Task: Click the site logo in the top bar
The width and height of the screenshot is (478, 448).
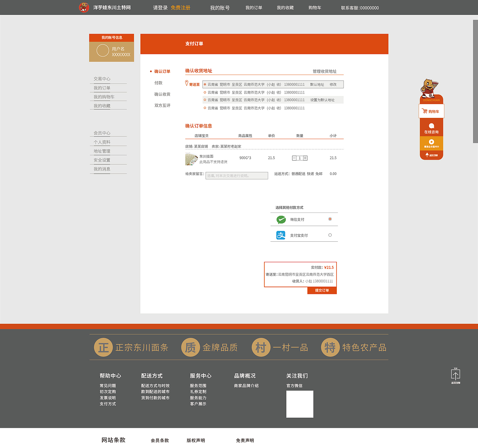Action: (x=84, y=7)
